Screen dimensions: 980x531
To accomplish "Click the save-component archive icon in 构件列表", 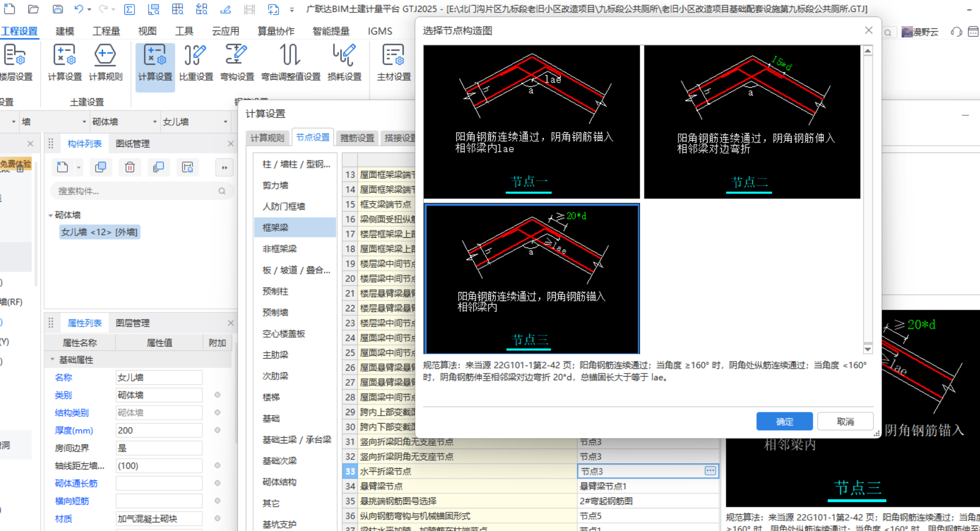I will coord(188,167).
